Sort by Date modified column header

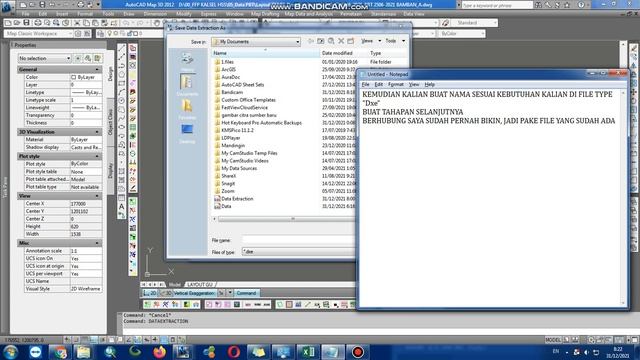344,53
